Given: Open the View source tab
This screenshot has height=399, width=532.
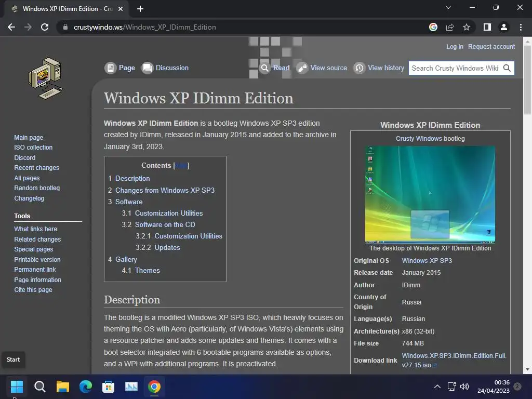Looking at the screenshot, I should tap(322, 68).
